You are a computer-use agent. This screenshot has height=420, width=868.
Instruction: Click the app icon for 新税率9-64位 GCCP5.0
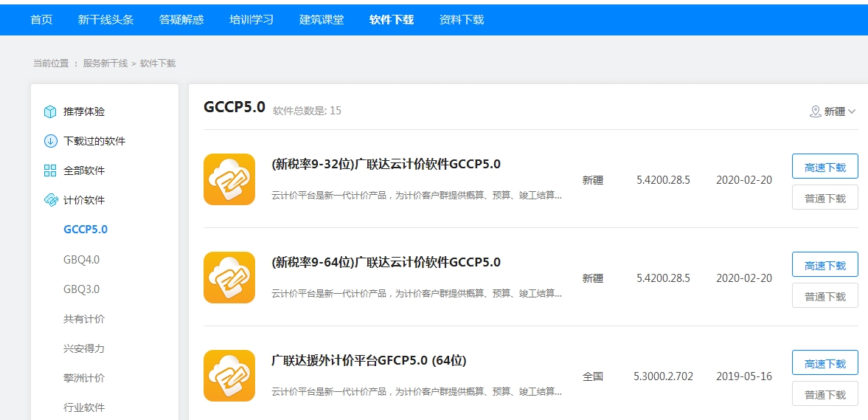coord(229,278)
